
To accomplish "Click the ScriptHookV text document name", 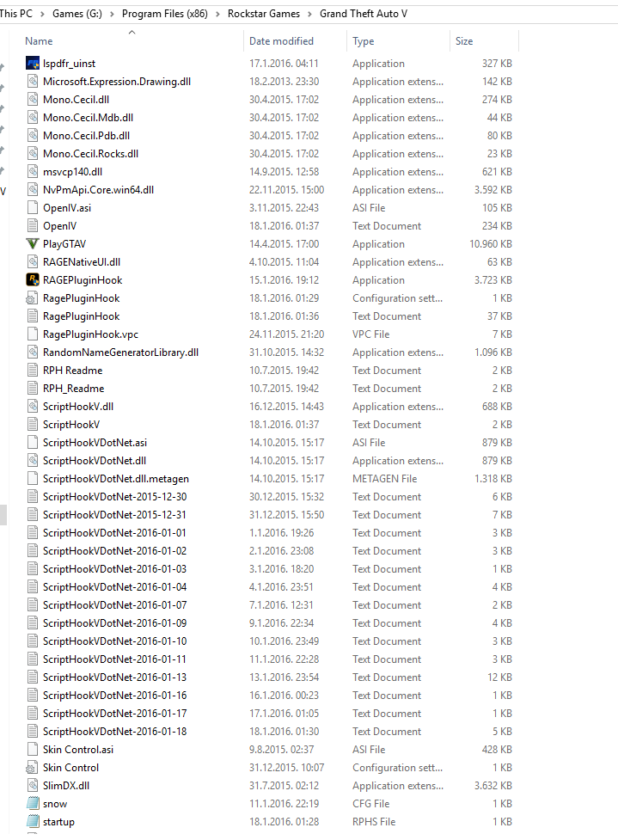I will 71,424.
